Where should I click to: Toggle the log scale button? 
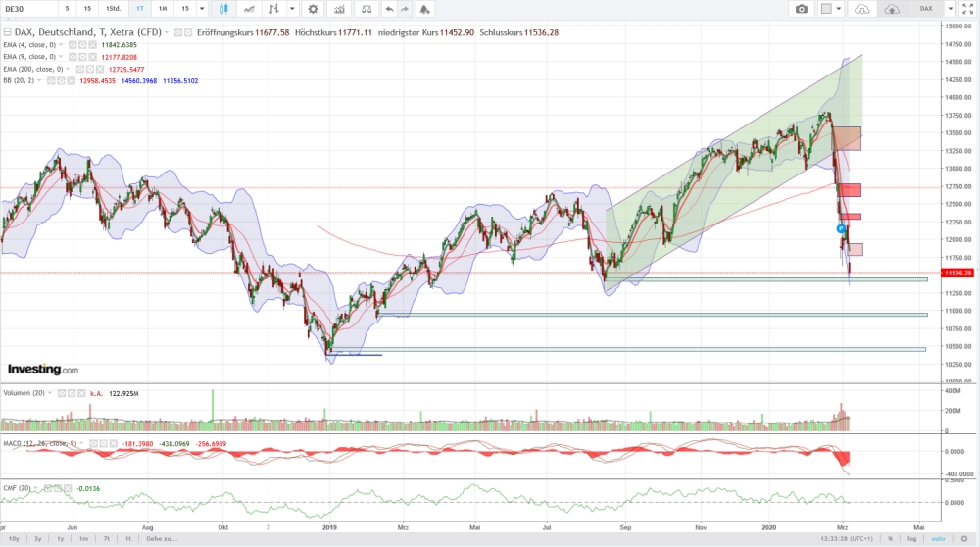point(911,538)
